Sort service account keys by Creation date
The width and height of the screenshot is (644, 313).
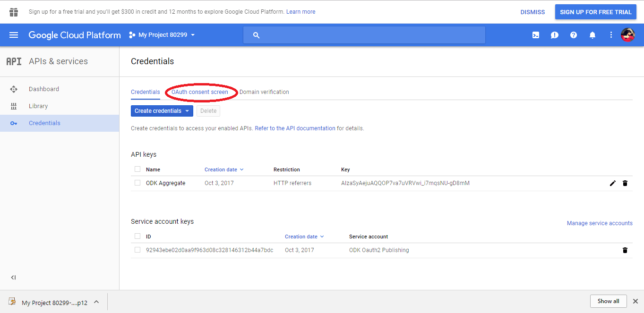(304, 237)
